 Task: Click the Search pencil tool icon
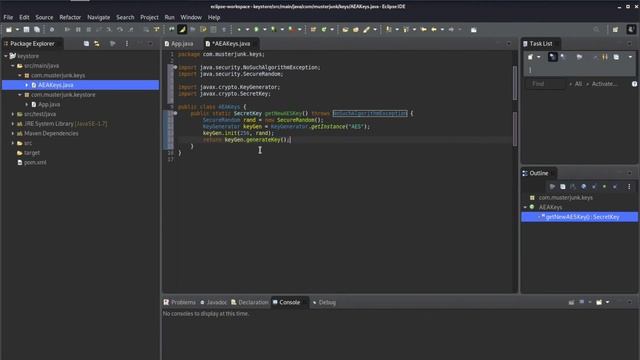tap(367, 29)
